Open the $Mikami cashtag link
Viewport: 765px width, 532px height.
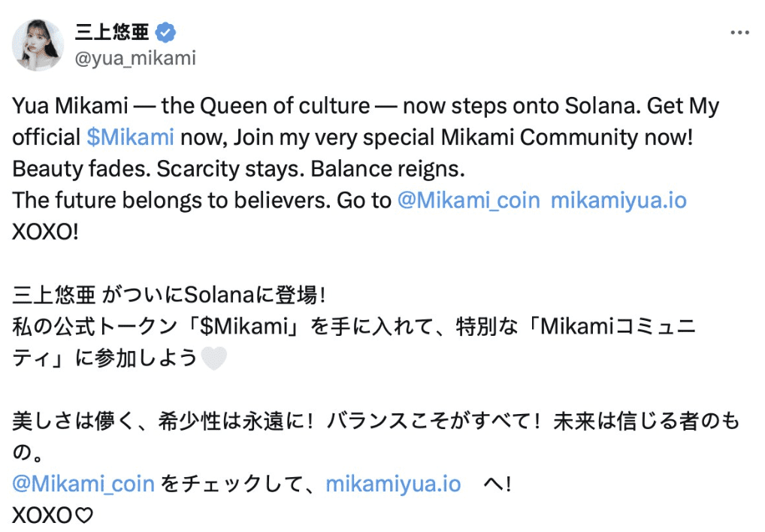130,137
